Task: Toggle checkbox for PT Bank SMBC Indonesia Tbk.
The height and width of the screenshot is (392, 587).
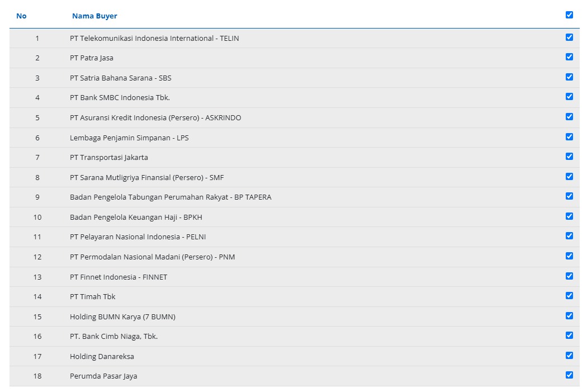Action: pos(569,97)
